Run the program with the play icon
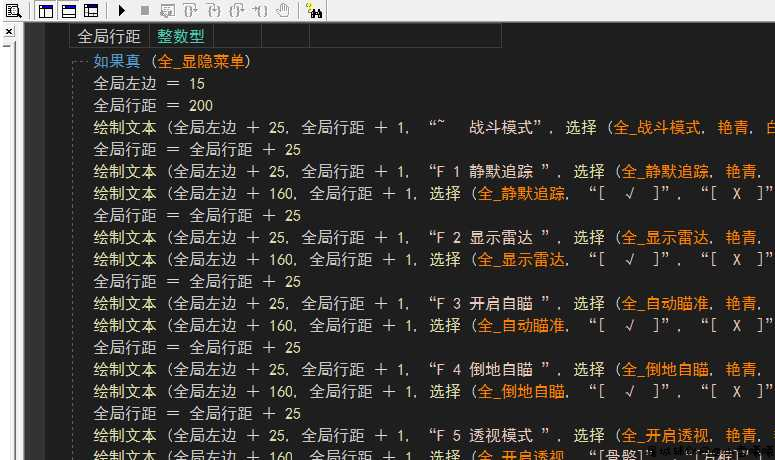 122,10
